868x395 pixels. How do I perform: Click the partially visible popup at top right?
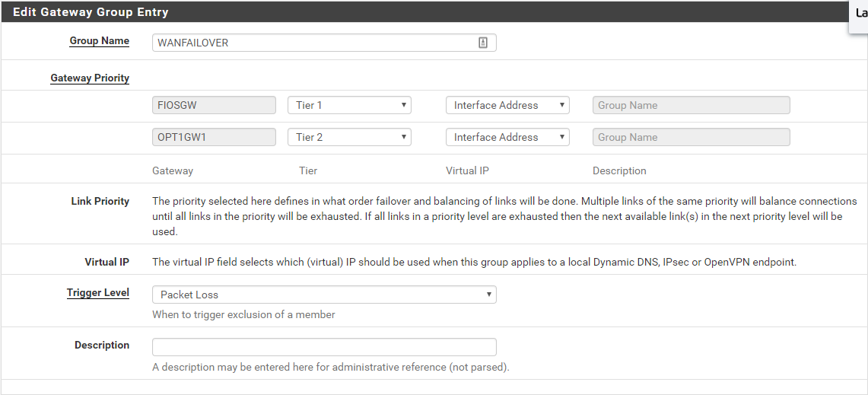[x=860, y=14]
